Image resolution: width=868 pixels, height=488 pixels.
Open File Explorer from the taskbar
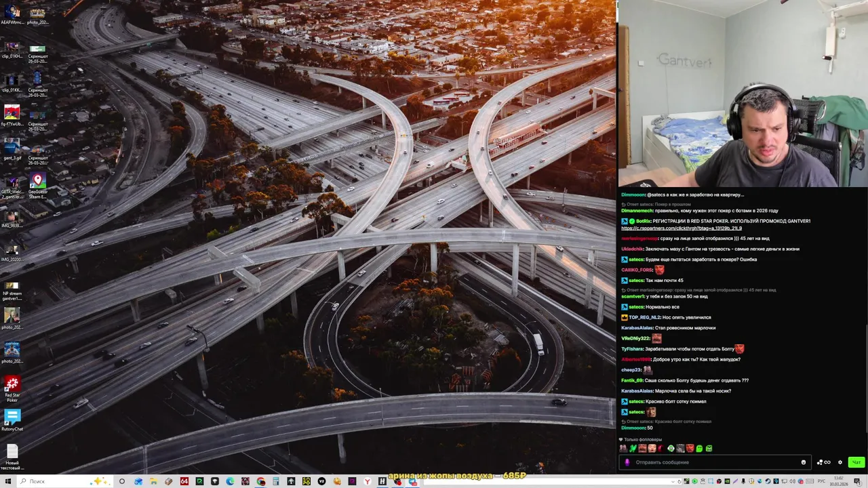tap(153, 481)
